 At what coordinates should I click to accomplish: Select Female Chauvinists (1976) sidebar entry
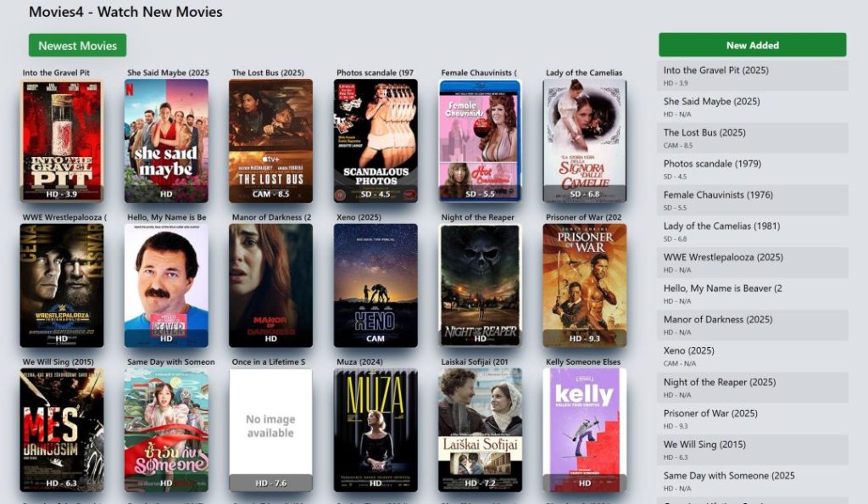pos(753,200)
